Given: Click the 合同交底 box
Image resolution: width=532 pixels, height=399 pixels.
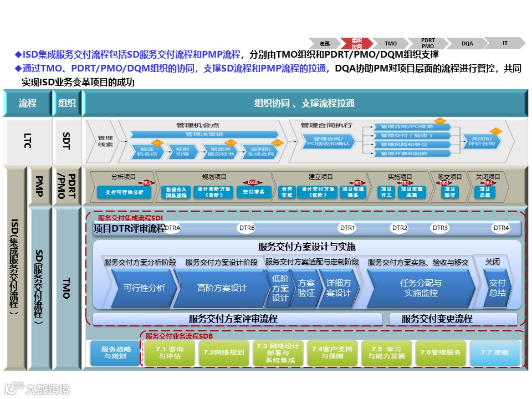Looking at the screenshot, I should click(x=287, y=192).
